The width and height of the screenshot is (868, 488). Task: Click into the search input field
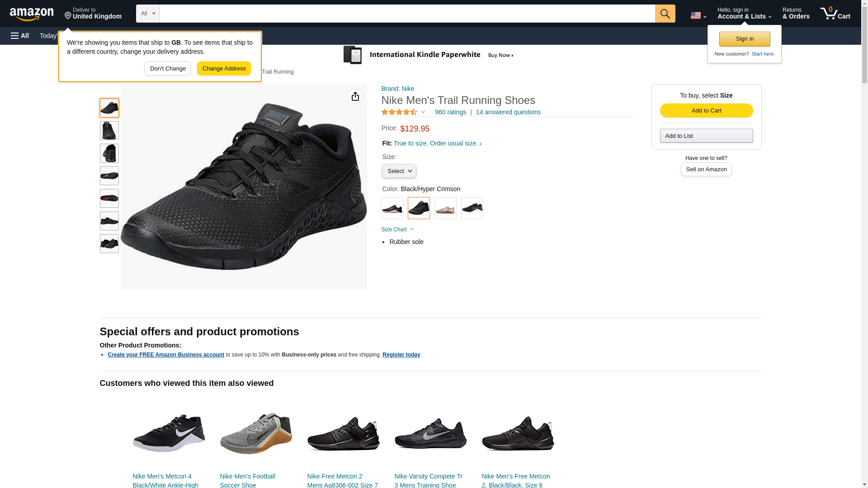[x=407, y=14]
